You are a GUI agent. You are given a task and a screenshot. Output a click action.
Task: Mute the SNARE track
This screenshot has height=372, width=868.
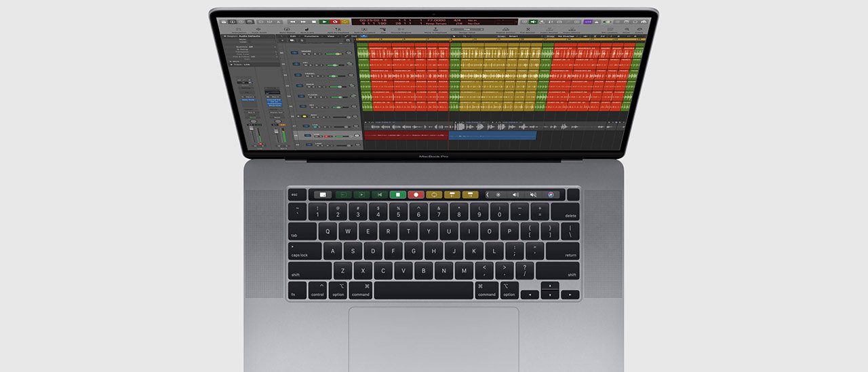tap(304, 54)
